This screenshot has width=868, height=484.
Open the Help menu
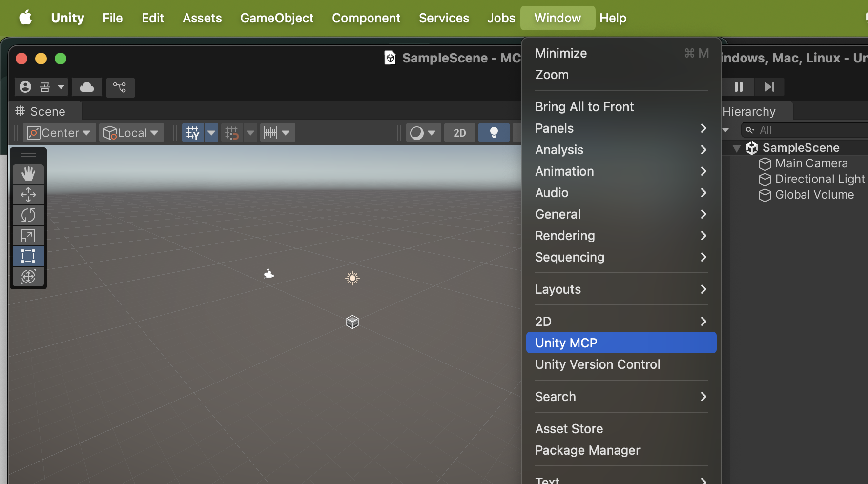pos(613,18)
